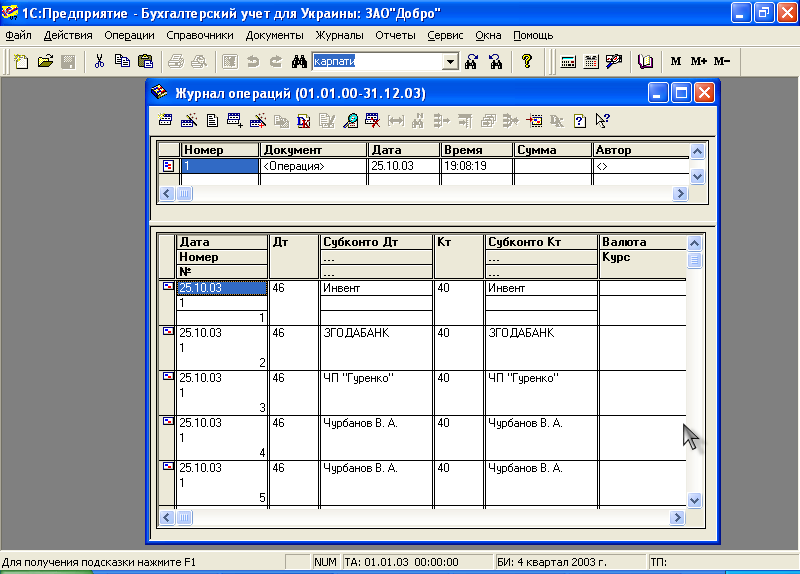Open the Операции menu
Image resolution: width=800 pixels, height=574 pixels.
click(129, 35)
